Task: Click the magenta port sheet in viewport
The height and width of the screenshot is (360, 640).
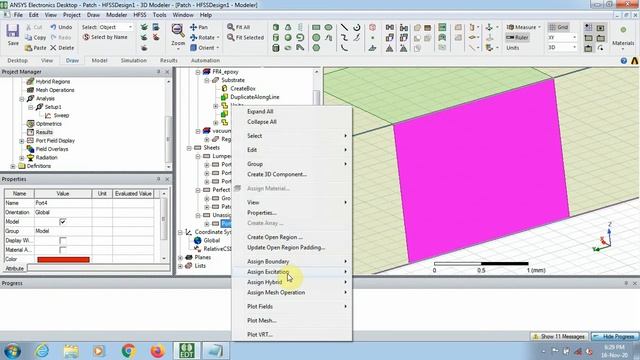Action: coord(482,171)
